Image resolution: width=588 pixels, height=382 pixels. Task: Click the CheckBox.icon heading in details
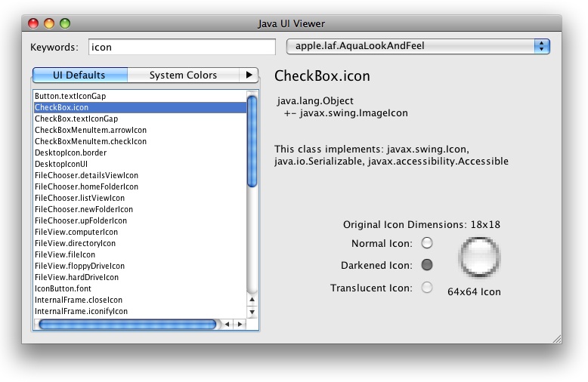pyautogui.click(x=322, y=76)
